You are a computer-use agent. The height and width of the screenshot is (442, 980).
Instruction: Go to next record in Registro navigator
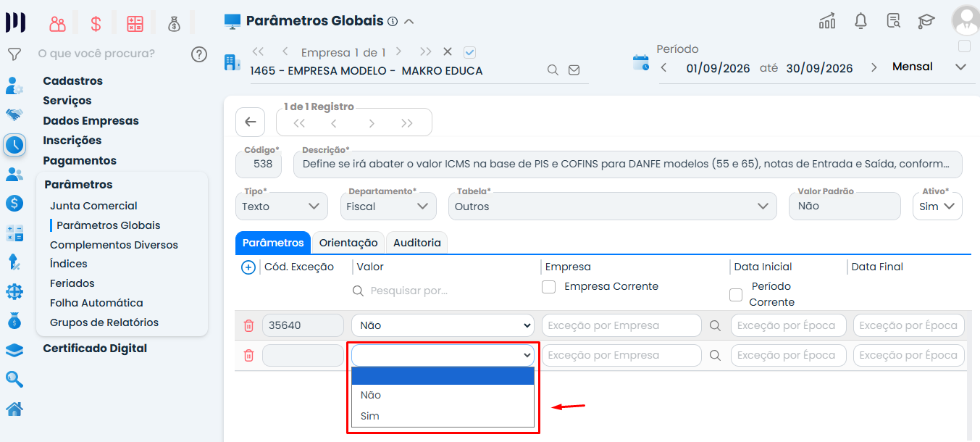pyautogui.click(x=372, y=123)
